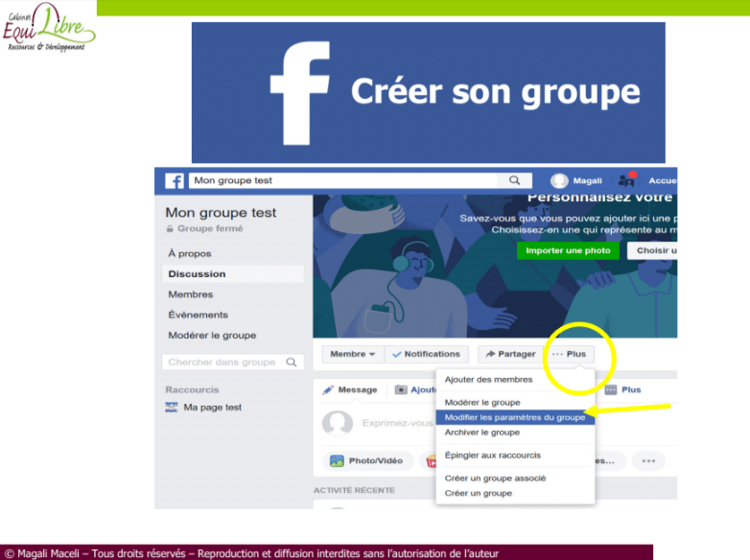Viewport: 750px width, 560px height.
Task: Expand the Membre dropdown button
Action: pos(353,354)
